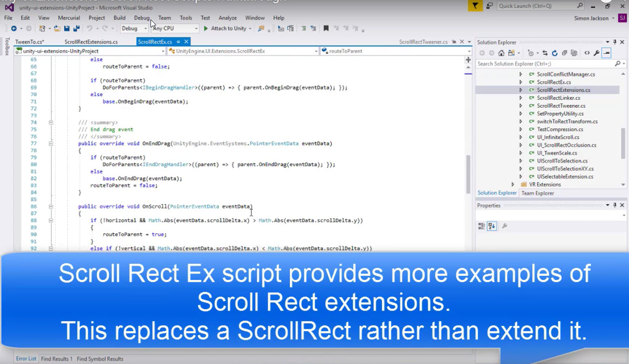Click the Solution Explorer switch views icon
Viewport: 629px width, 364px height.
(511, 53)
